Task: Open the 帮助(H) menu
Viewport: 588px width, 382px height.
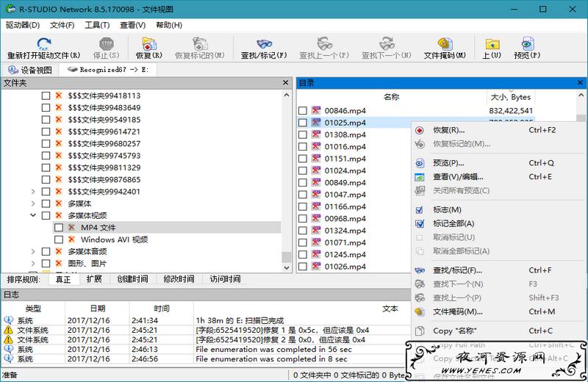Action: tap(169, 25)
